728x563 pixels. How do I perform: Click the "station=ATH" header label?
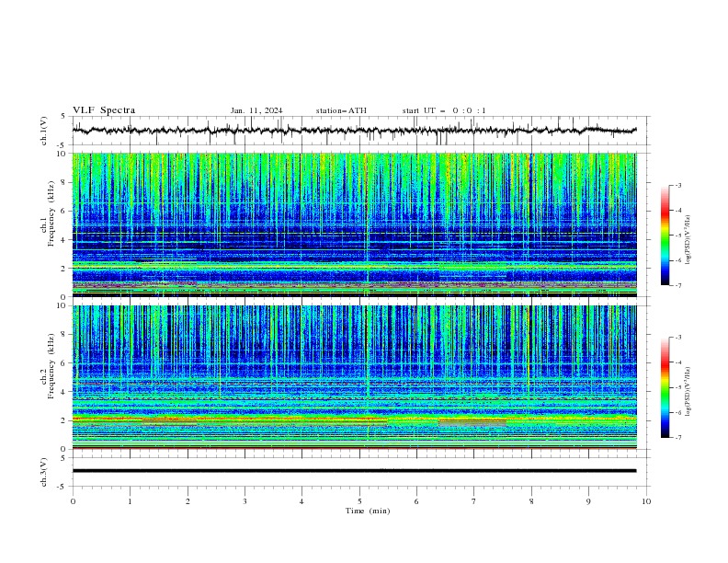click(x=341, y=110)
